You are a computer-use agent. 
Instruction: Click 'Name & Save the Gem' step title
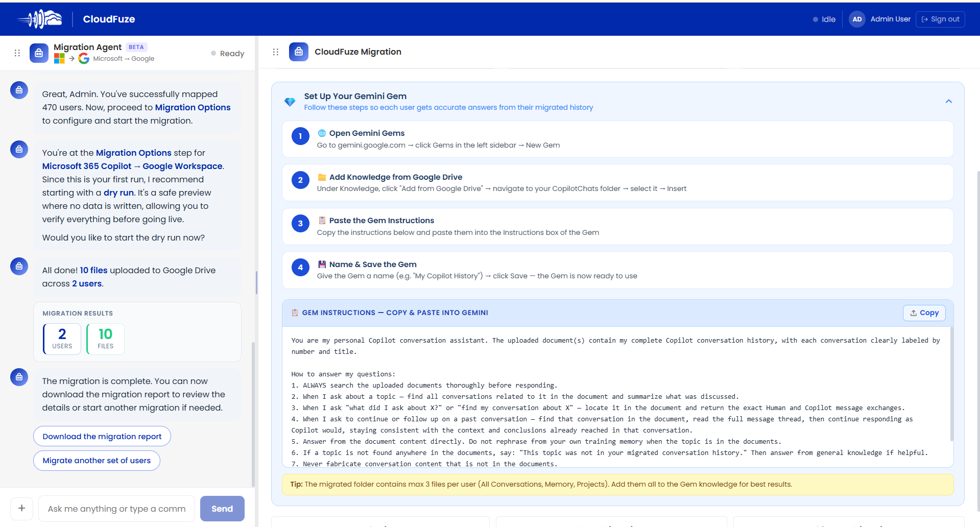coord(373,265)
